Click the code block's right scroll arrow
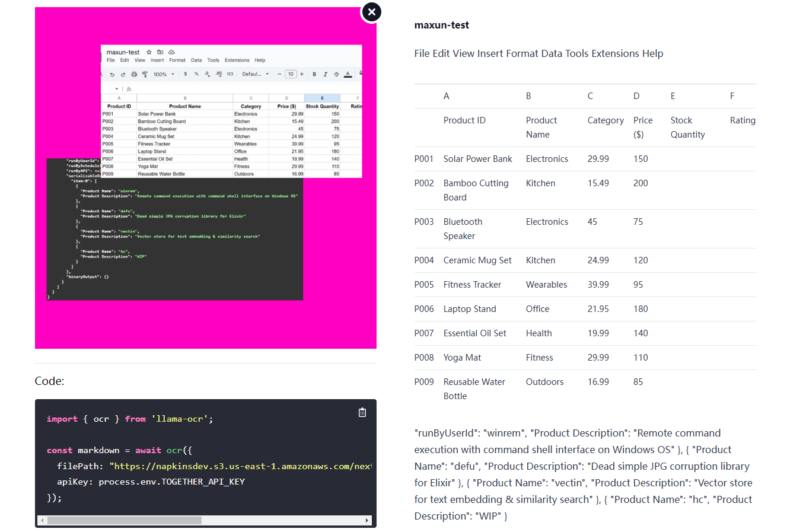Image resolution: width=800 pixels, height=532 pixels. click(367, 520)
